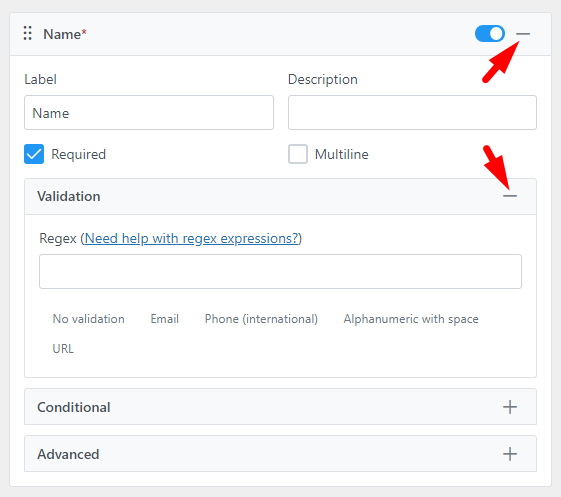Open the Conditional accordion header

pyautogui.click(x=280, y=407)
